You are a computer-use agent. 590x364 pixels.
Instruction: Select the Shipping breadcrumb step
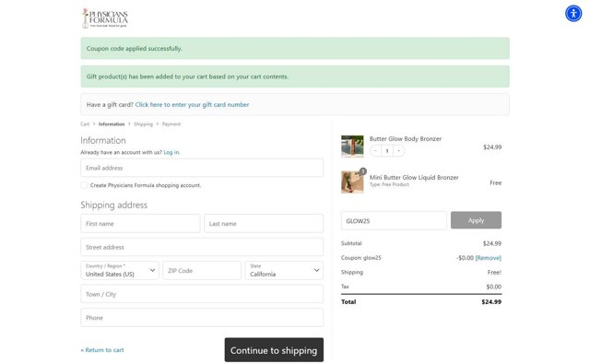144,124
